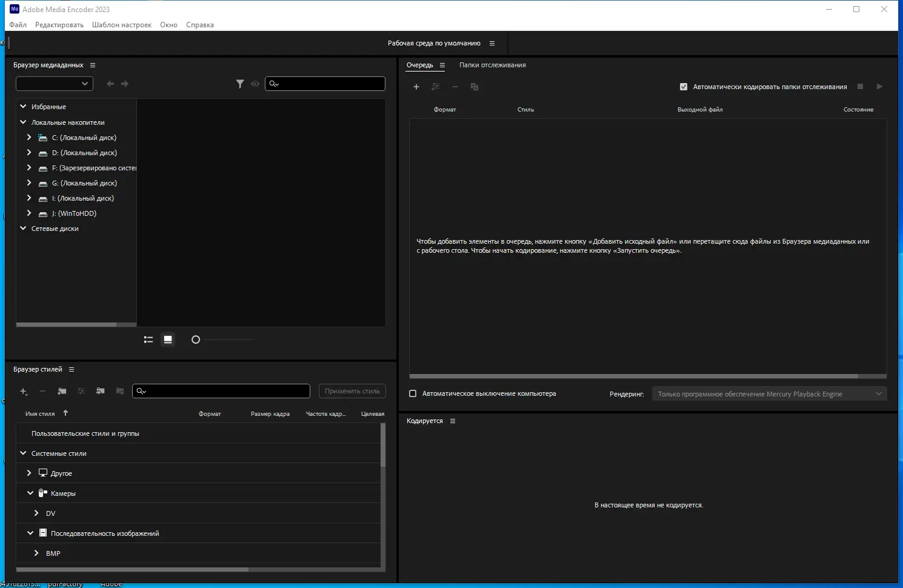
Task: Open the Style Browser panel menu
Action: [72, 369]
